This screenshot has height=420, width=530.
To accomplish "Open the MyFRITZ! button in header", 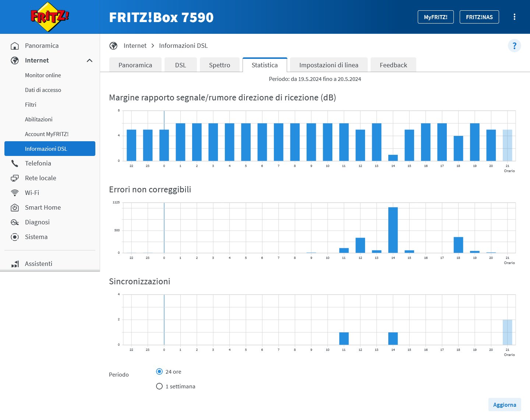I will pos(435,17).
